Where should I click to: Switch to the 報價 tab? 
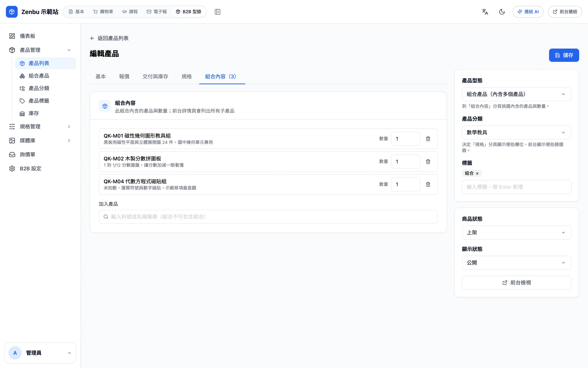[x=124, y=76]
